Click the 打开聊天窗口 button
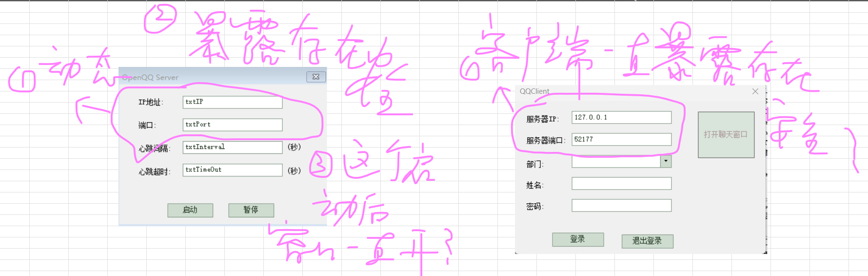 pos(726,134)
